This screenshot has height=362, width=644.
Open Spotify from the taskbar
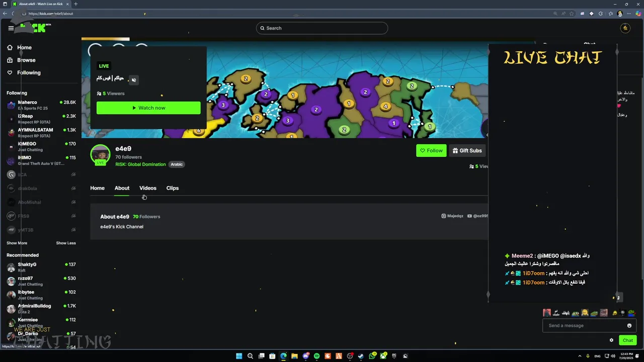(x=316, y=356)
